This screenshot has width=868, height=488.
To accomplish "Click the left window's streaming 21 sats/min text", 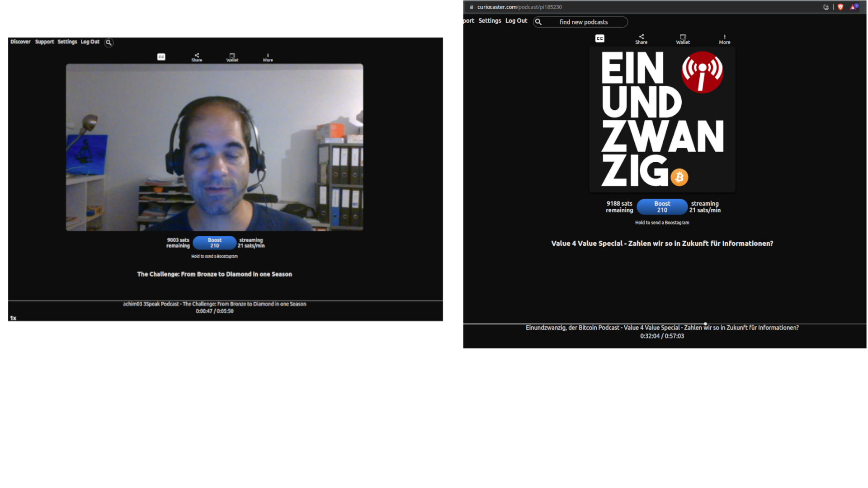I will (251, 243).
